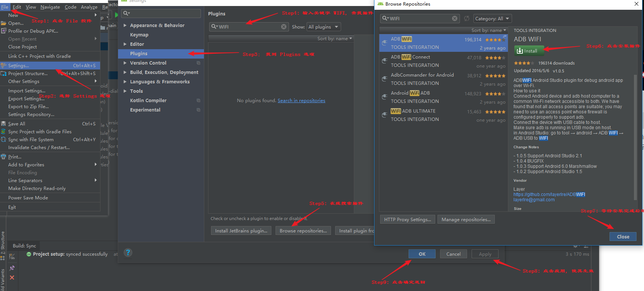Click the layerlre@gmail.com email link
This screenshot has width=644, height=291.
click(534, 200)
